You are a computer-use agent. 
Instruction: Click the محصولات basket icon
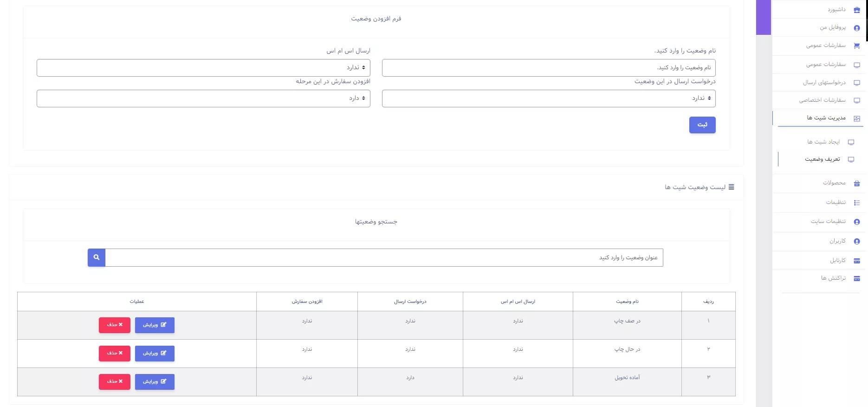click(x=857, y=183)
